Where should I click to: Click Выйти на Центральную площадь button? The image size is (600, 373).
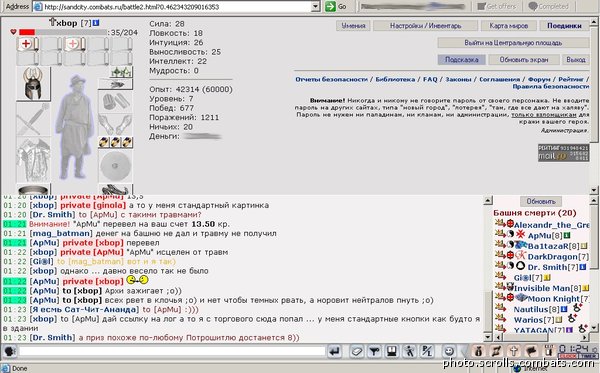point(513,42)
